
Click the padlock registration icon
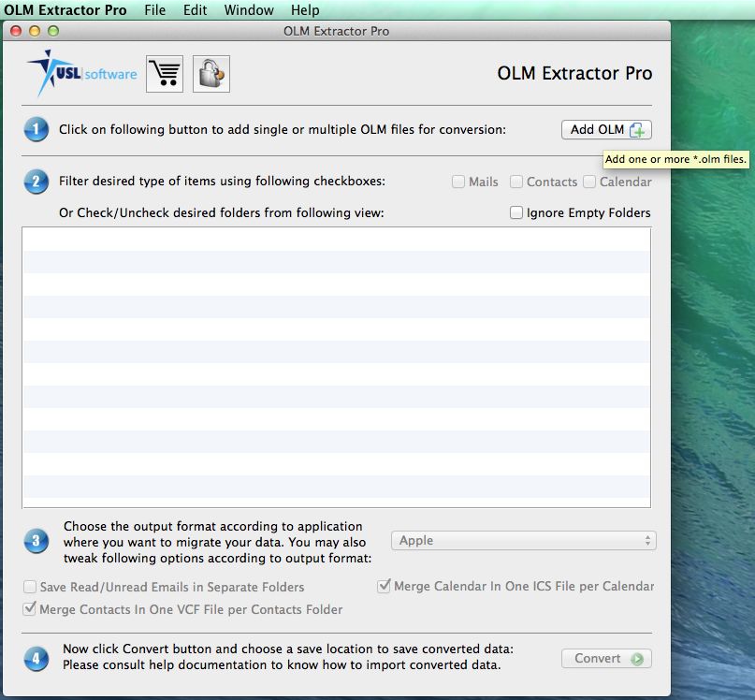pyautogui.click(x=211, y=74)
